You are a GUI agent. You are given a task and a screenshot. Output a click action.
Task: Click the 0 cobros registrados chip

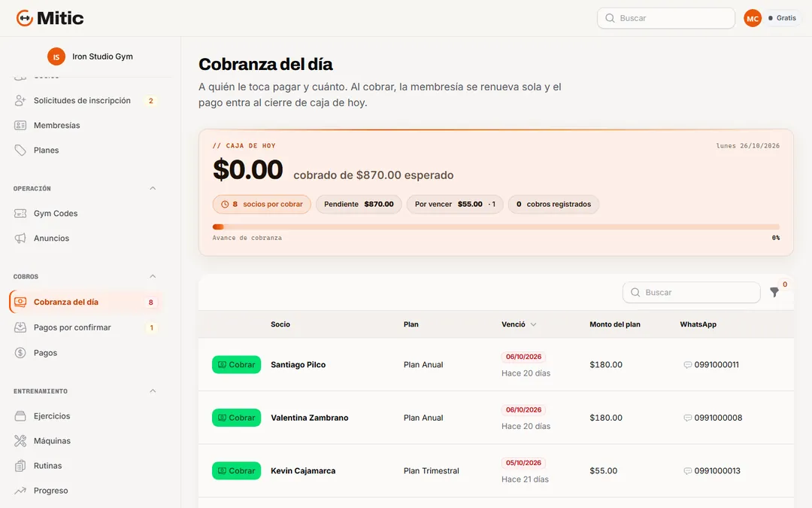pyautogui.click(x=553, y=204)
